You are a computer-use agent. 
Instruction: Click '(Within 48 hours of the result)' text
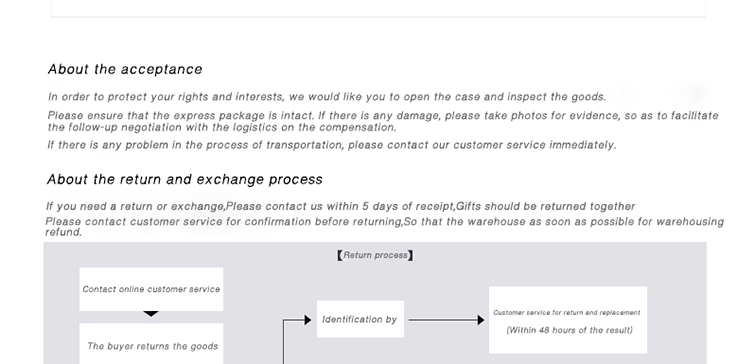[x=570, y=330]
